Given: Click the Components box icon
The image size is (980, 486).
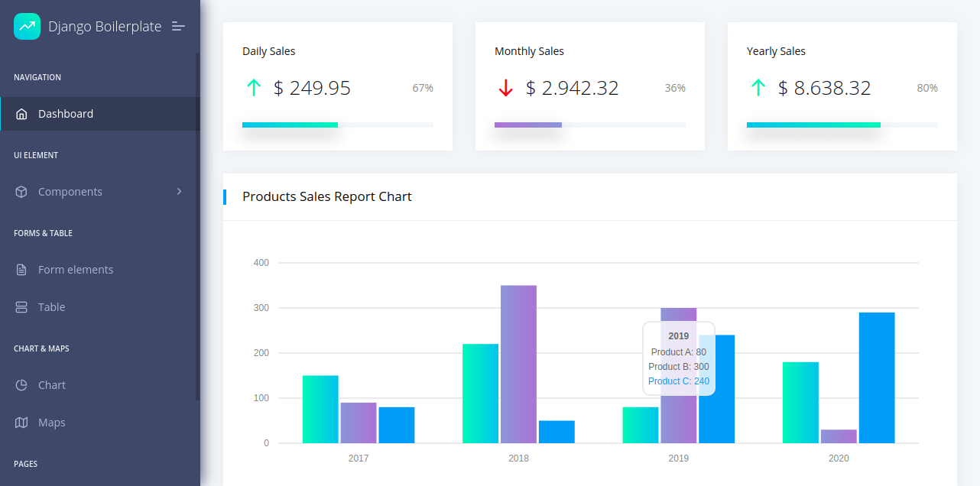Looking at the screenshot, I should point(21,192).
